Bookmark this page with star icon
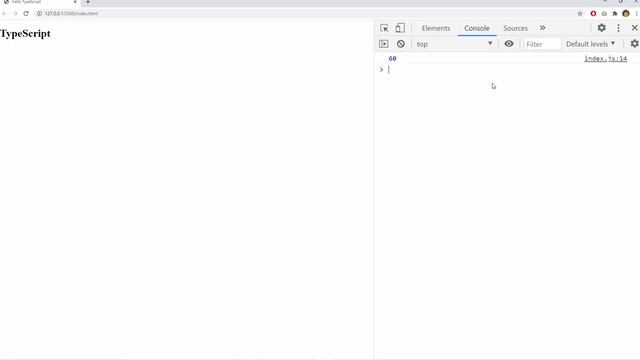Image resolution: width=640 pixels, height=360 pixels. click(580, 13)
